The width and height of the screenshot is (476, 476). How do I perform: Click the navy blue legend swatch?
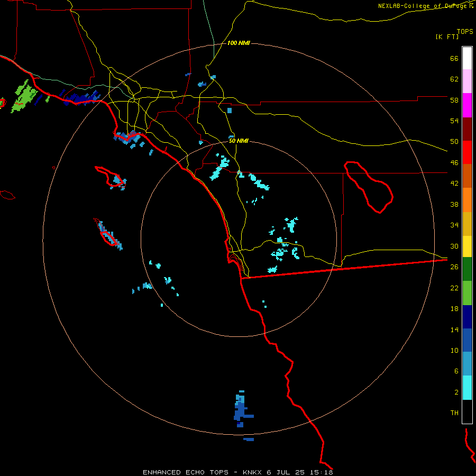[467, 317]
